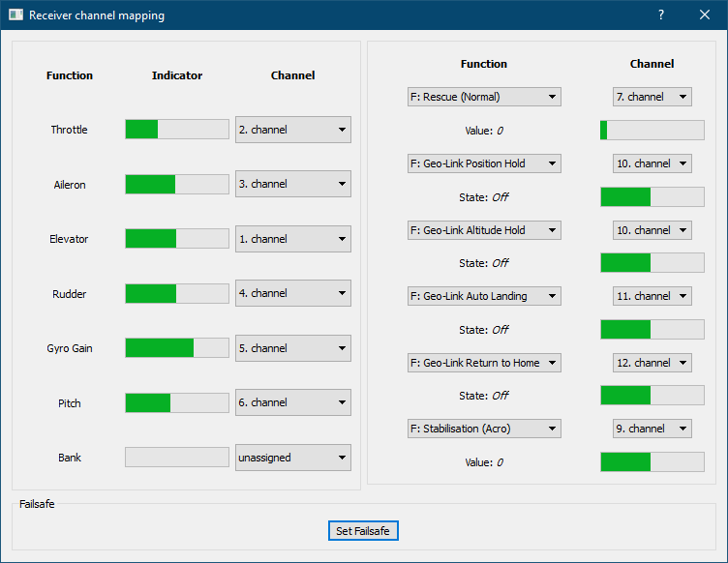Click the Rescue value indicator bar
The height and width of the screenshot is (563, 728).
[x=652, y=131]
